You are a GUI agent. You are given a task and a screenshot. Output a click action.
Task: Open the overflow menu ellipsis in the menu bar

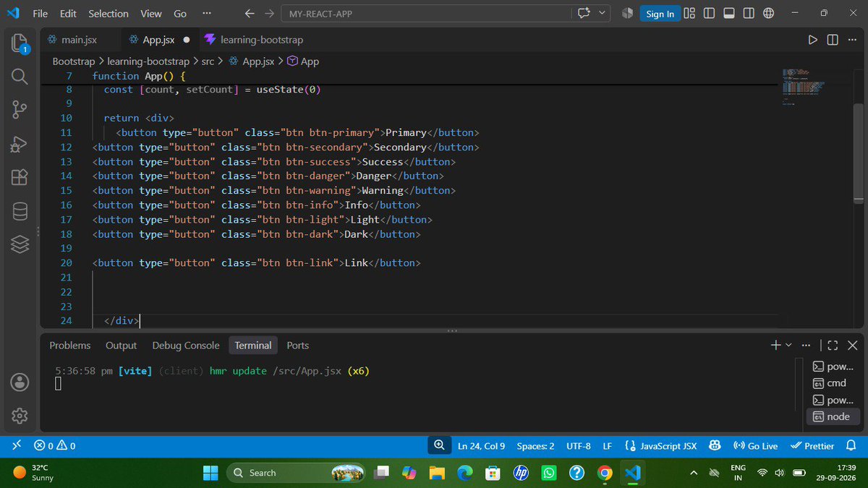click(x=207, y=14)
